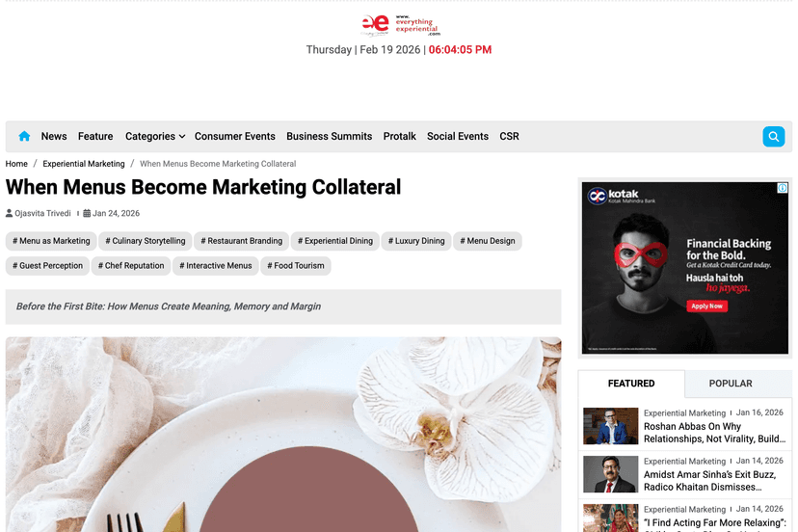Go to Business Summits section

[x=330, y=136]
